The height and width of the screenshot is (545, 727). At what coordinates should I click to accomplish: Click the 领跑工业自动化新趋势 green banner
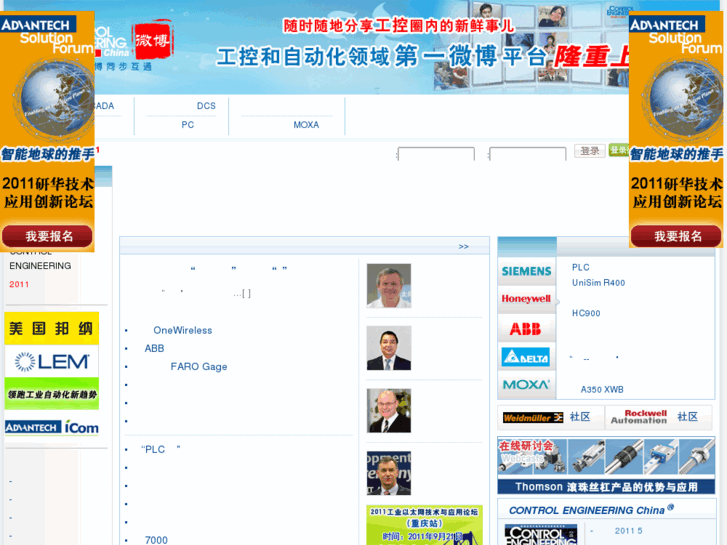(51, 394)
